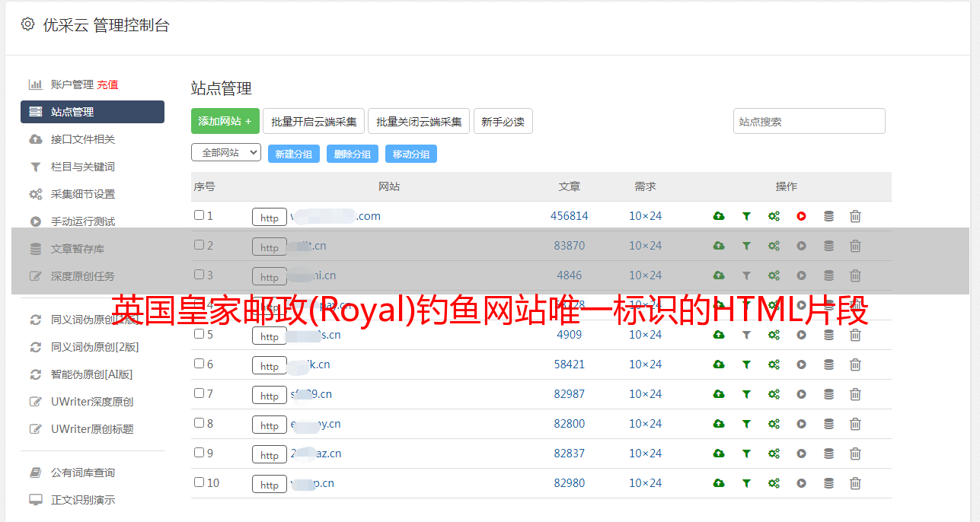Click the 批量开启云端采集 button

[314, 121]
